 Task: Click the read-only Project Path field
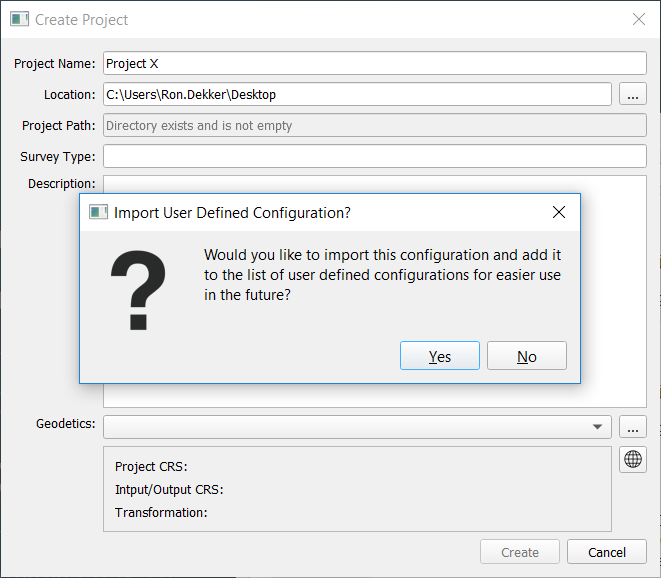(x=375, y=126)
